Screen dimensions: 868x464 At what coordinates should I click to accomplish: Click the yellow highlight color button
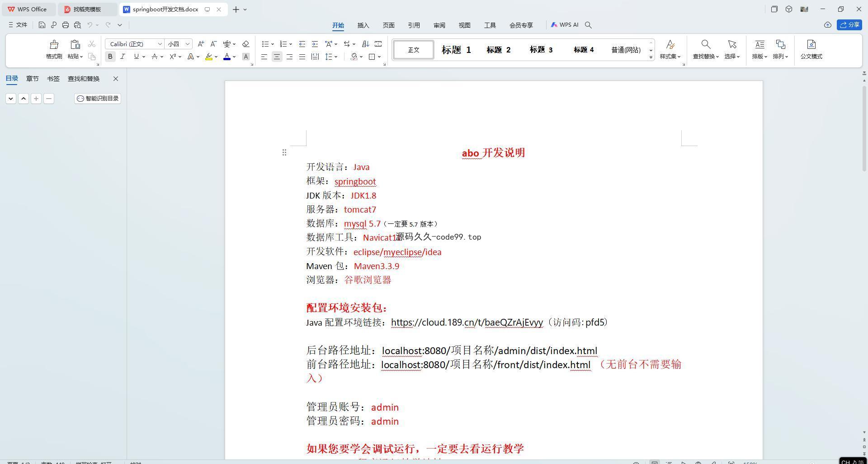coord(209,57)
